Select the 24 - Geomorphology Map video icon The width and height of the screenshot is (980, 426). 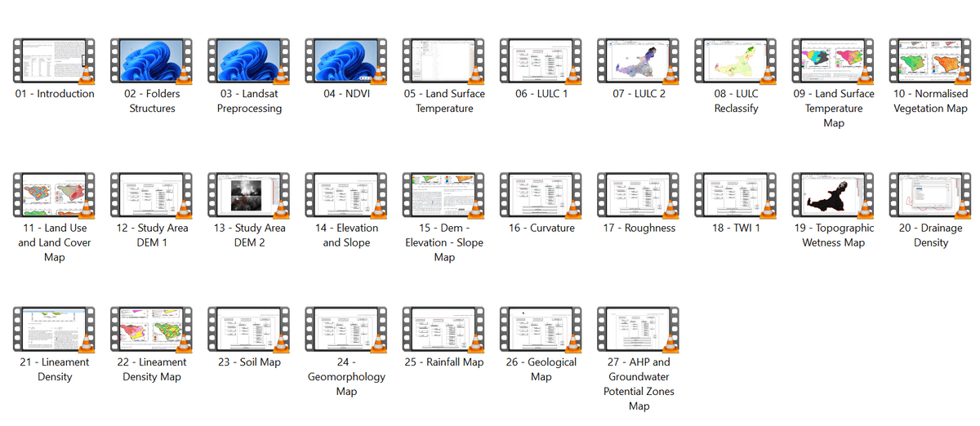[x=346, y=330]
